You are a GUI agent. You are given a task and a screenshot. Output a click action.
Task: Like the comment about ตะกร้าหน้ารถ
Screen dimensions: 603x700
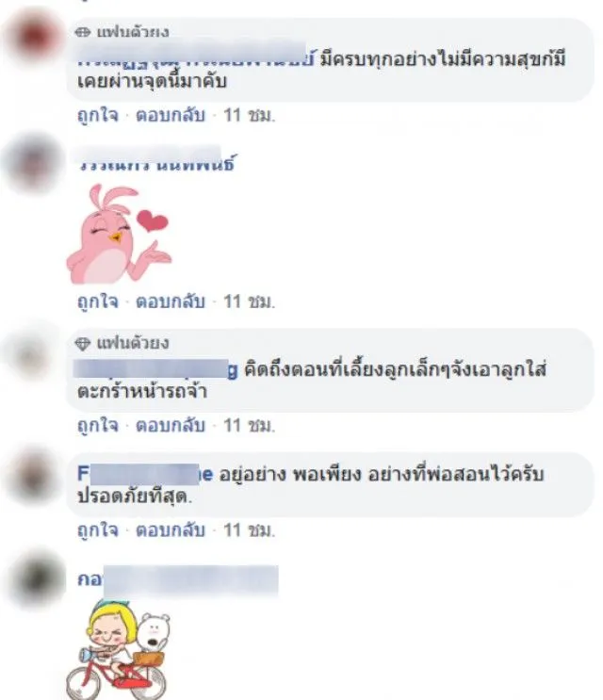pos(98,426)
